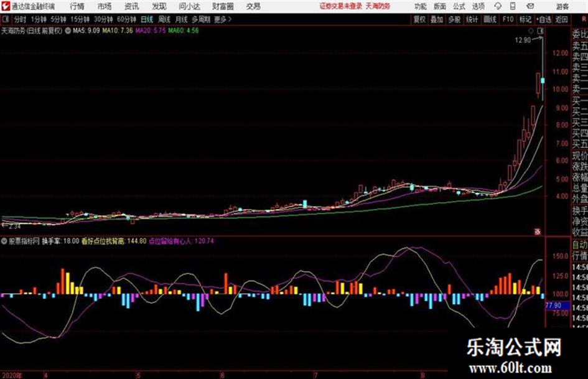Screen dimensions: 588x379
Task: Click the diamond icon at chart top-right
Action: tap(531, 30)
